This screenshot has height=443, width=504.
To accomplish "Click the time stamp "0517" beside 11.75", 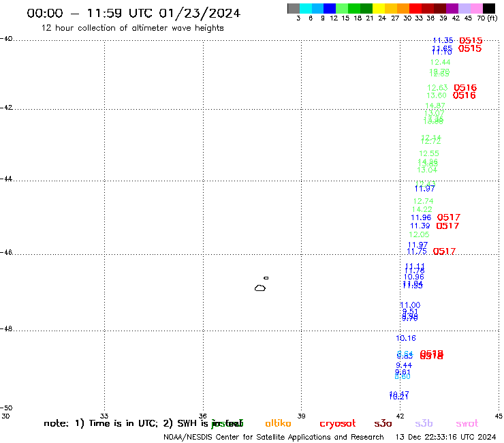I will tap(444, 251).
